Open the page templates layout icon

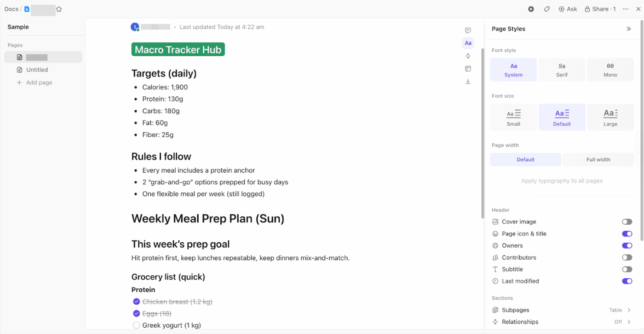coord(468,69)
